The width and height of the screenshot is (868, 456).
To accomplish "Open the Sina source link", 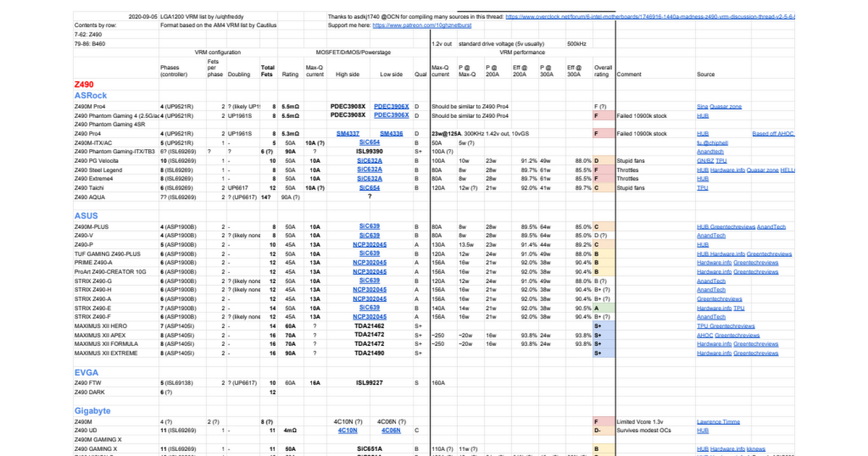I will tap(702, 106).
